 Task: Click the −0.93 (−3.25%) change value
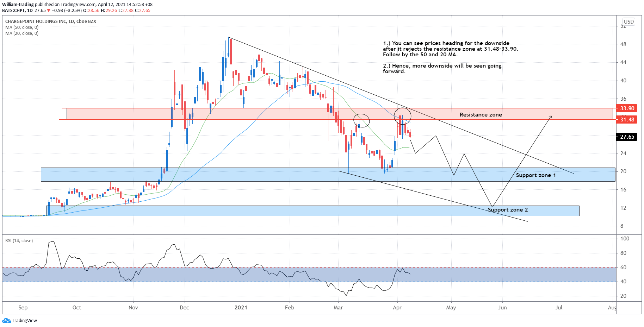(67, 11)
